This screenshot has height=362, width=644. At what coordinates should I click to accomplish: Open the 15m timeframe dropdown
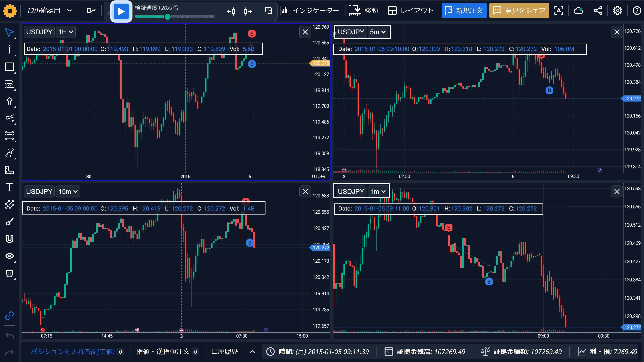(68, 192)
